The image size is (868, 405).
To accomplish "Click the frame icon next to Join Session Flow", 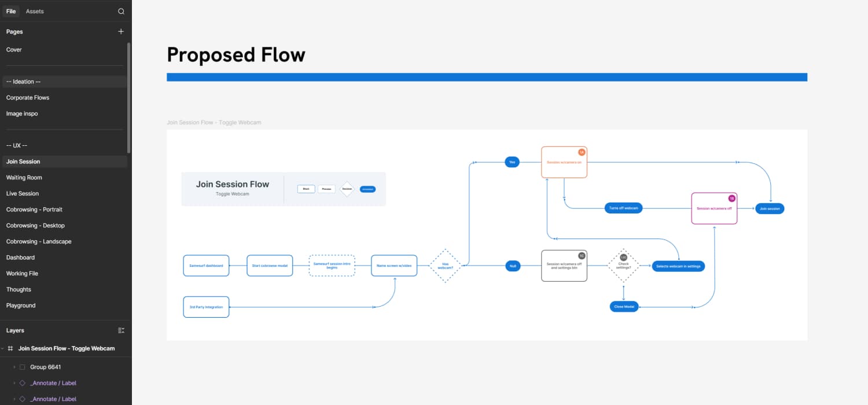I will pos(10,348).
